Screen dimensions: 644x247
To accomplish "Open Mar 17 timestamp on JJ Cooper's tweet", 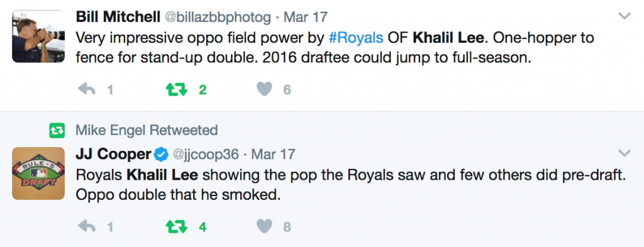I will click(x=273, y=155).
